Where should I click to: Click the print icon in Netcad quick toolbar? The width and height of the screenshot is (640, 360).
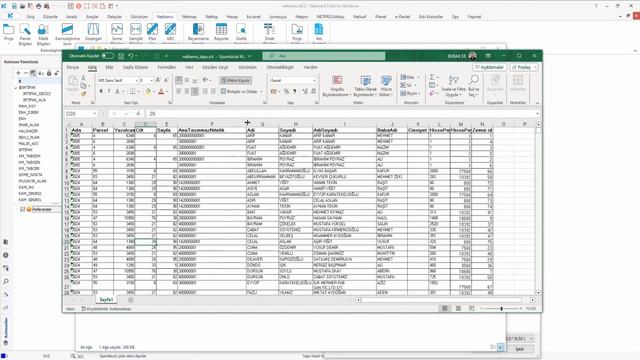38,6
